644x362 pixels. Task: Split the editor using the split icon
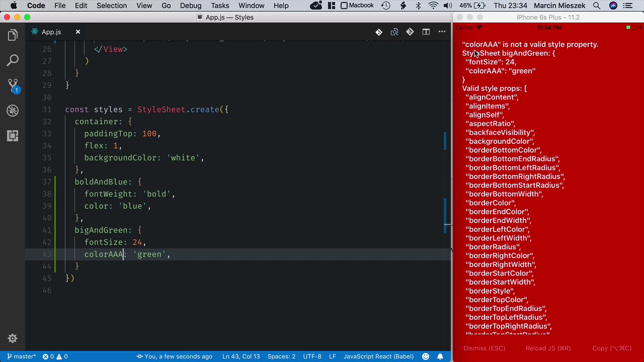pyautogui.click(x=426, y=32)
